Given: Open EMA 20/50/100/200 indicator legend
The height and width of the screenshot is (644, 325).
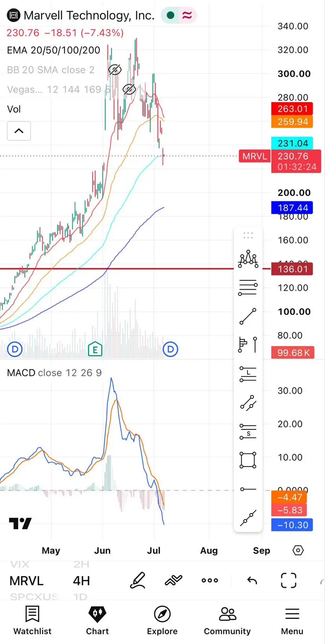Looking at the screenshot, I should pos(54,50).
